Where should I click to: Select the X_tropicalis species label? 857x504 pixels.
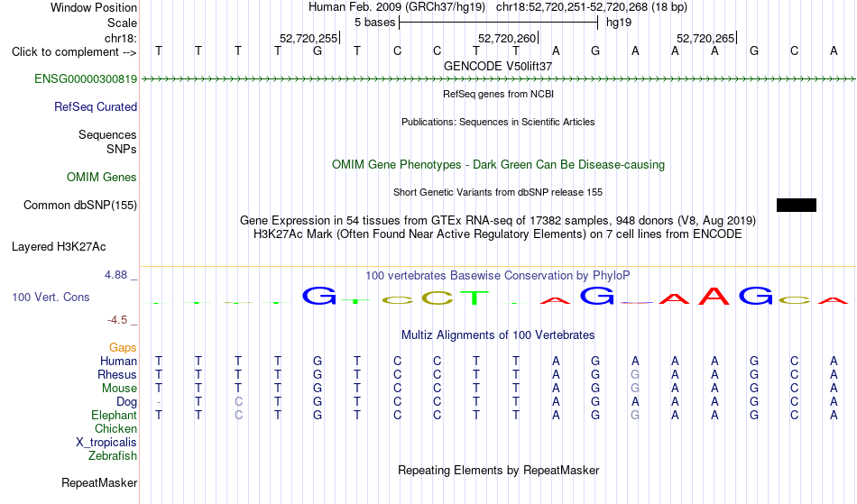[106, 443]
